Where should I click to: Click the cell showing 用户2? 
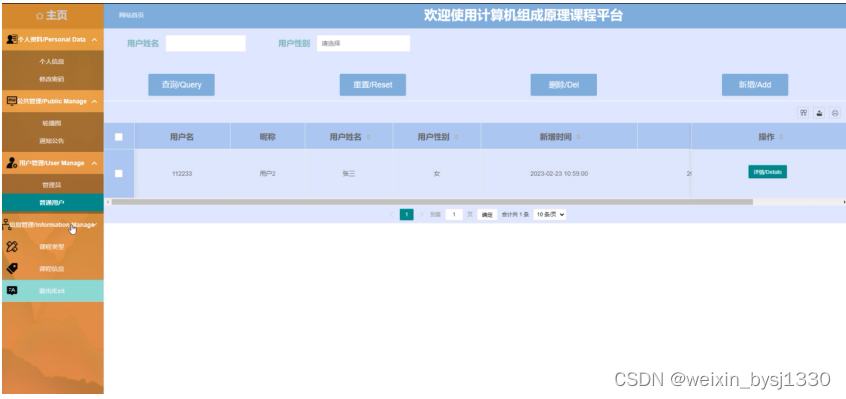[x=268, y=174]
